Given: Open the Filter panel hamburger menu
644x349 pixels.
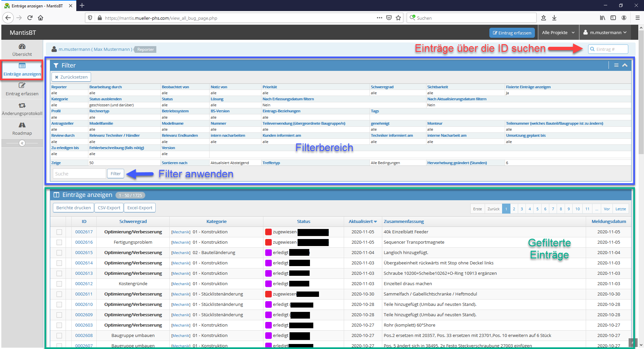Looking at the screenshot, I should 616,65.
